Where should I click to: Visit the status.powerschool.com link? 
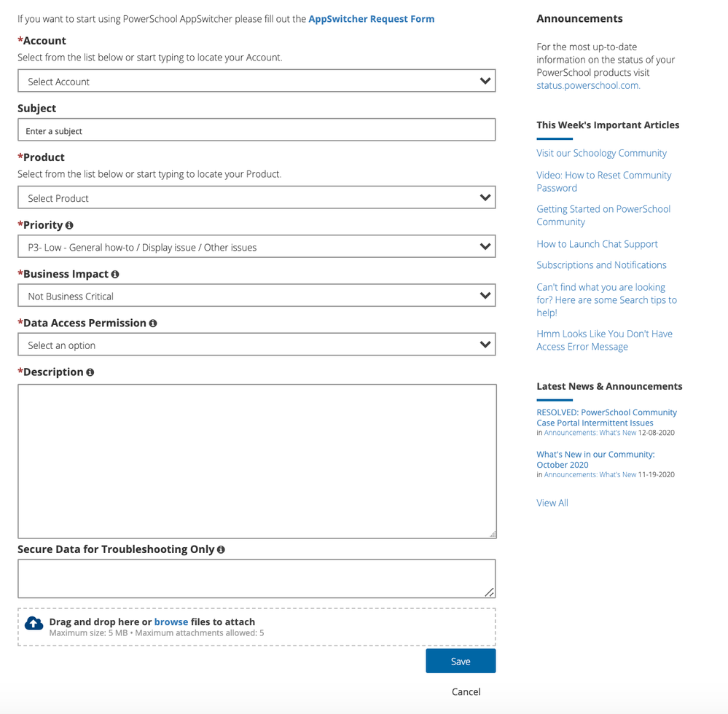[x=587, y=85]
